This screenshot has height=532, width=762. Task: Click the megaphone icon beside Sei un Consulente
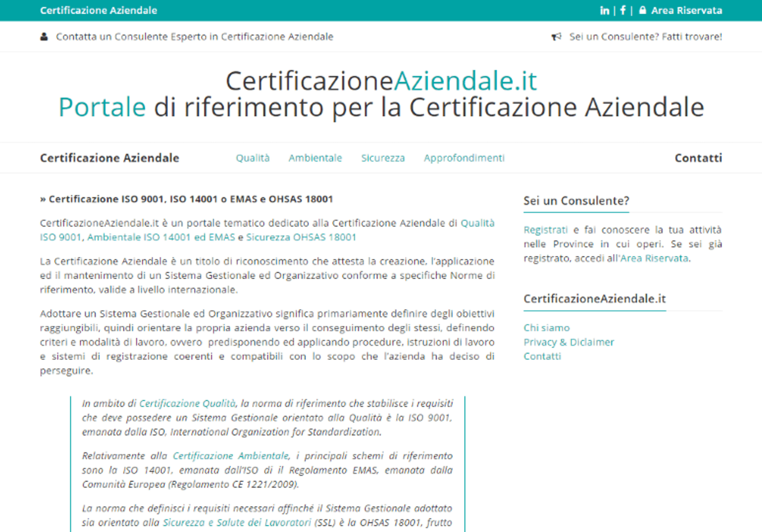tap(556, 37)
